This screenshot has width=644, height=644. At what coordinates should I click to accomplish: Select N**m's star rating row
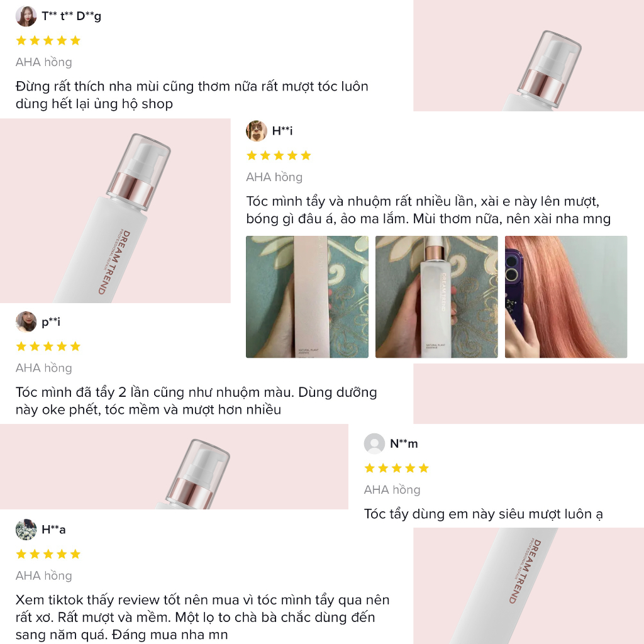[x=396, y=468]
